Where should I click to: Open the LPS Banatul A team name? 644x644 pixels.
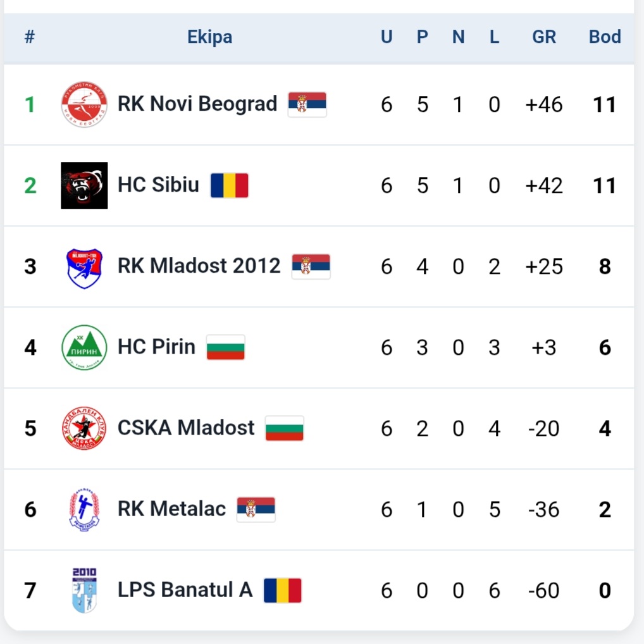[185, 590]
